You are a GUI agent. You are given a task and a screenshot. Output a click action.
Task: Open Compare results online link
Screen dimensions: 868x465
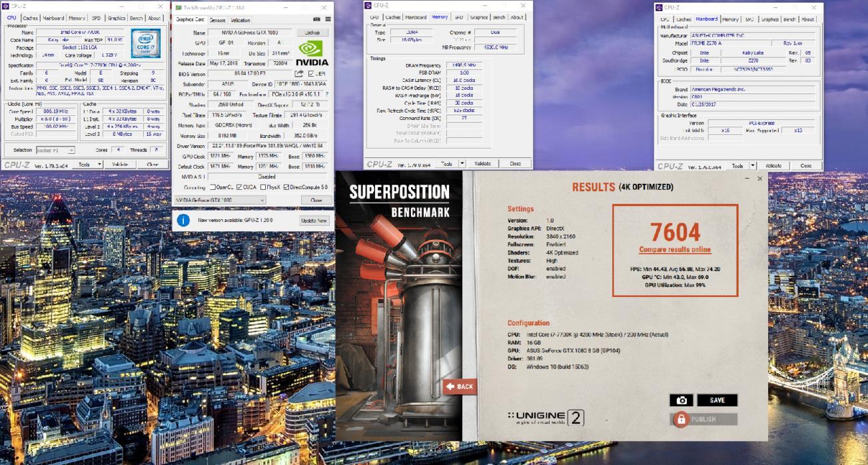675,250
